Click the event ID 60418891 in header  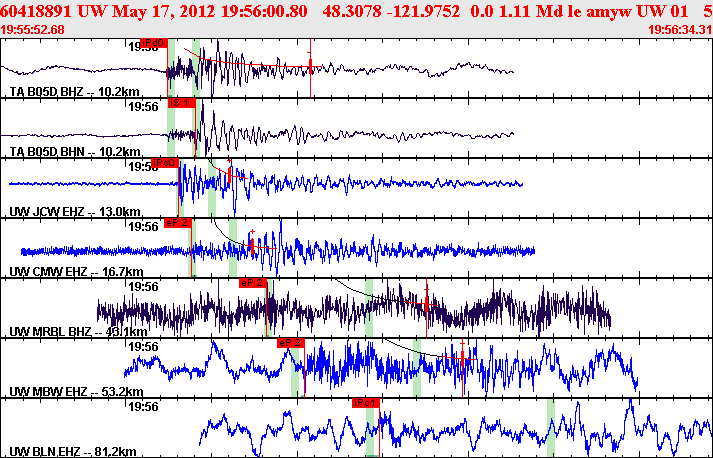tap(40, 10)
